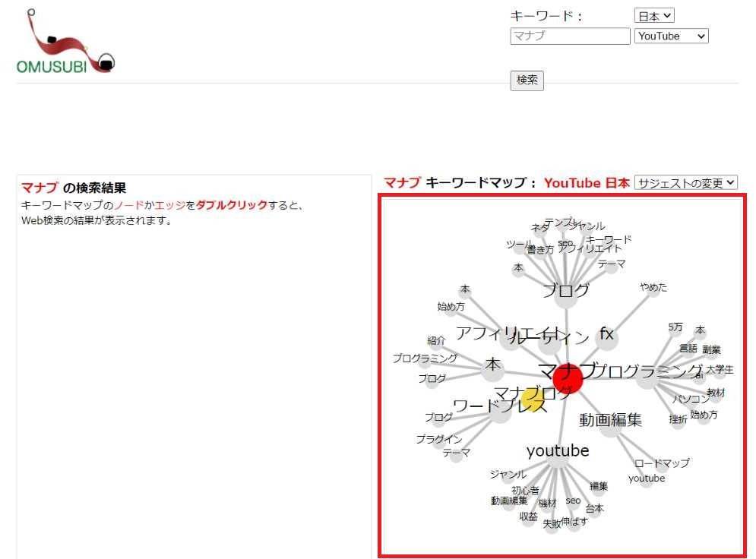Click the 紹介 node
The image size is (756, 559).
click(x=436, y=343)
